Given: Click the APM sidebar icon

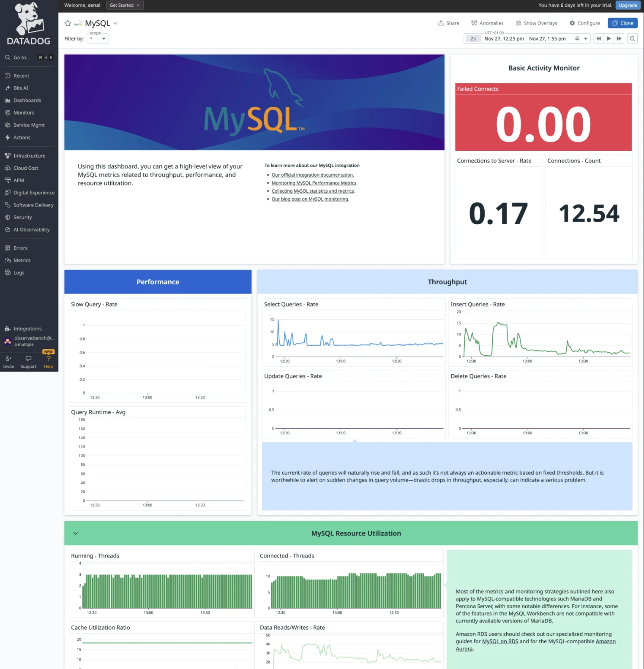Looking at the screenshot, I should click(x=8, y=180).
